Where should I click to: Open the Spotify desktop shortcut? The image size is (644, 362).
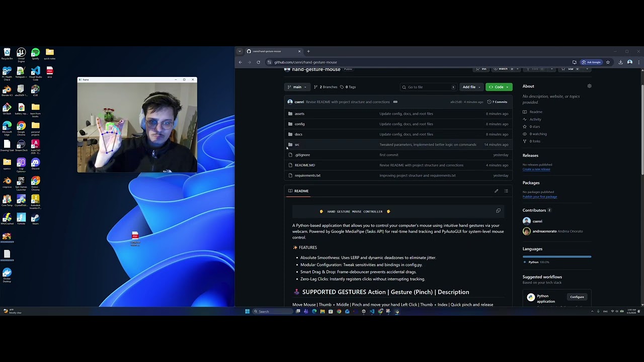click(x=35, y=54)
